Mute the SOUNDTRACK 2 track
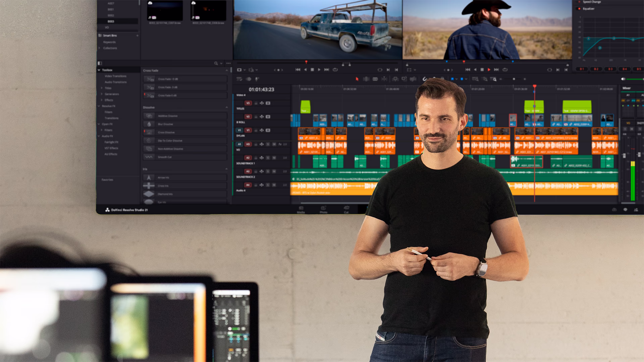 274,171
